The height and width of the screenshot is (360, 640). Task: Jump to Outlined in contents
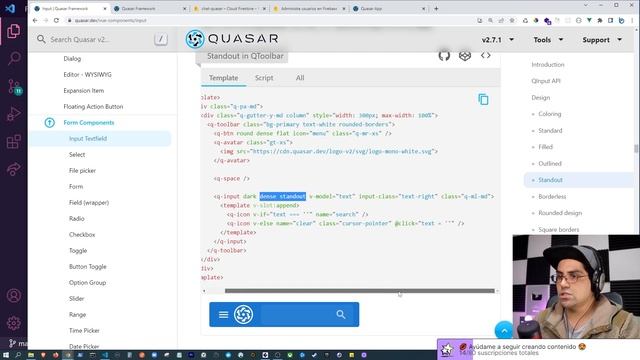[x=550, y=163]
